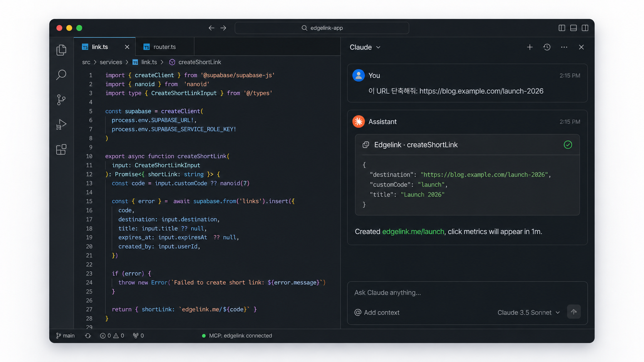The height and width of the screenshot is (362, 644).
Task: Click the src breadcrumb
Action: point(86,62)
